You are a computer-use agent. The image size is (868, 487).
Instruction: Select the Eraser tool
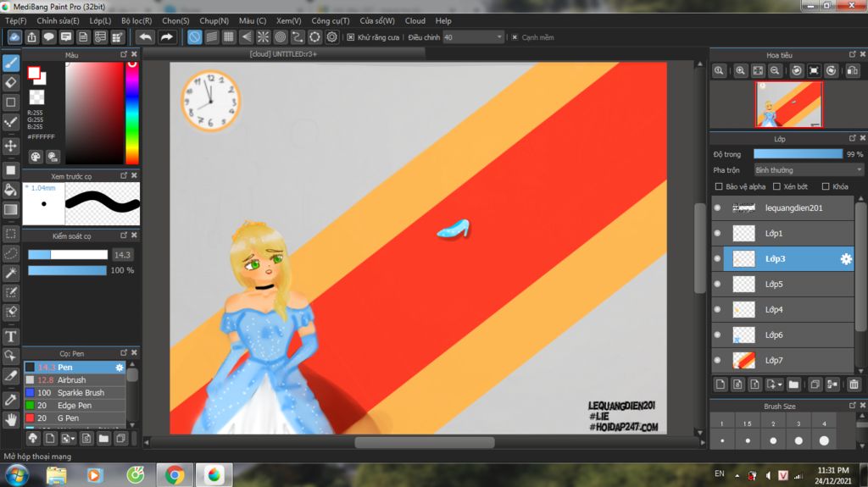coord(10,82)
